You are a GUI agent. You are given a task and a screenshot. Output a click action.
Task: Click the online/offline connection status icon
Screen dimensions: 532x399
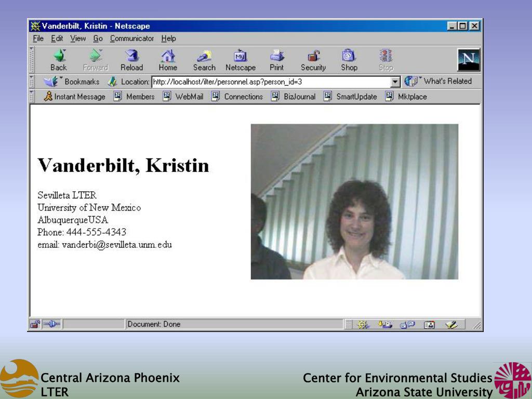pos(51,324)
